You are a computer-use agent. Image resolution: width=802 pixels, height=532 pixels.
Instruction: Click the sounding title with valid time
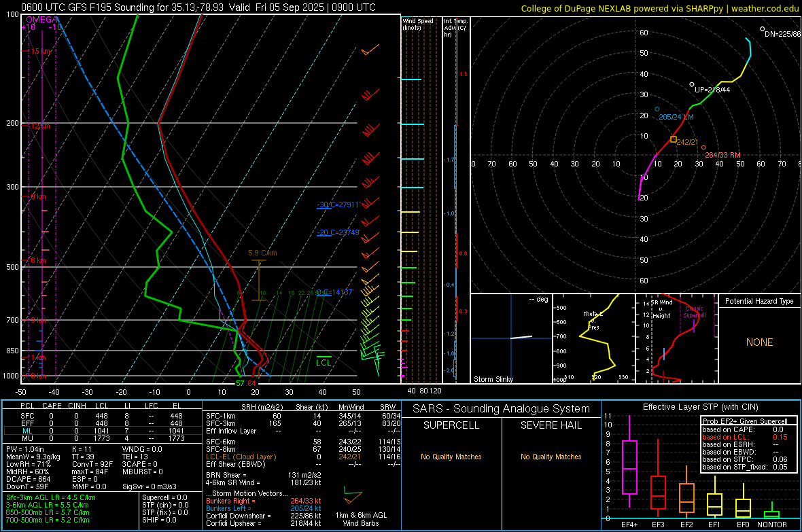(x=198, y=7)
